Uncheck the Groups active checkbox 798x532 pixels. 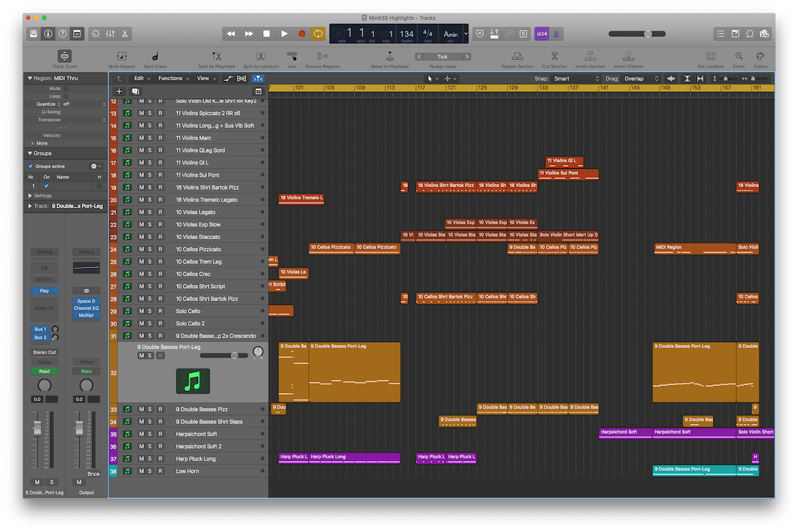tap(30, 167)
